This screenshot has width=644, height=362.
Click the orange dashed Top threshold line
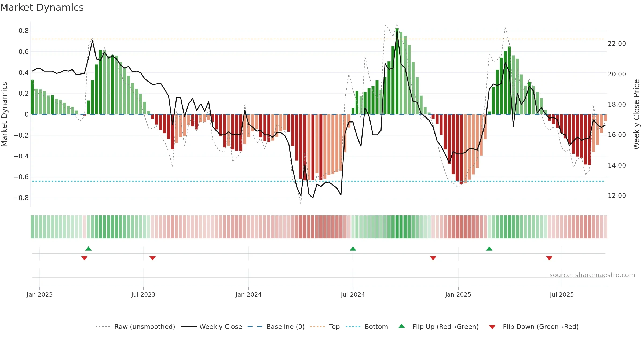tap(318, 39)
